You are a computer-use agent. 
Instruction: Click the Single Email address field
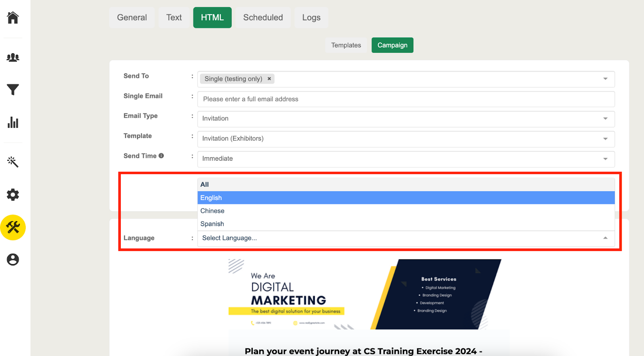[406, 99]
